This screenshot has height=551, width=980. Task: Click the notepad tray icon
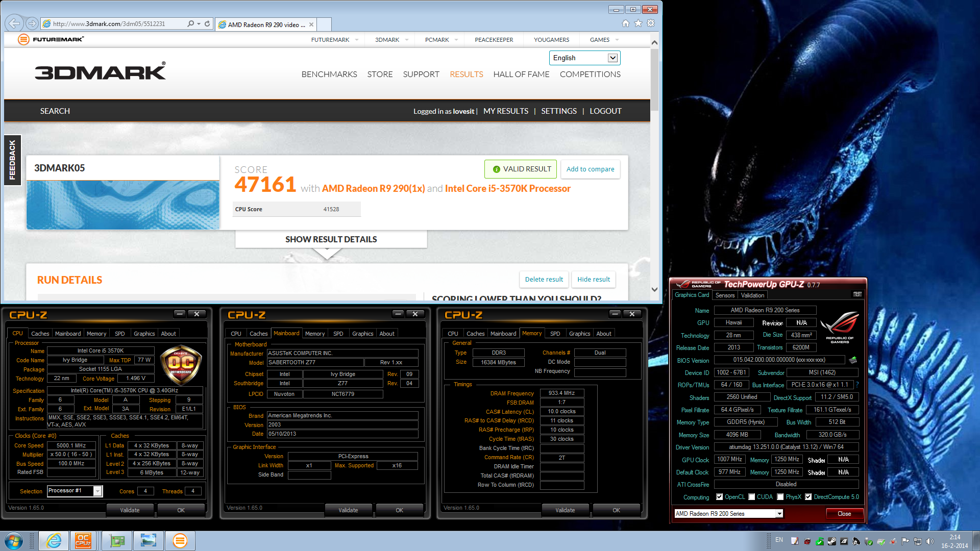[x=795, y=541]
